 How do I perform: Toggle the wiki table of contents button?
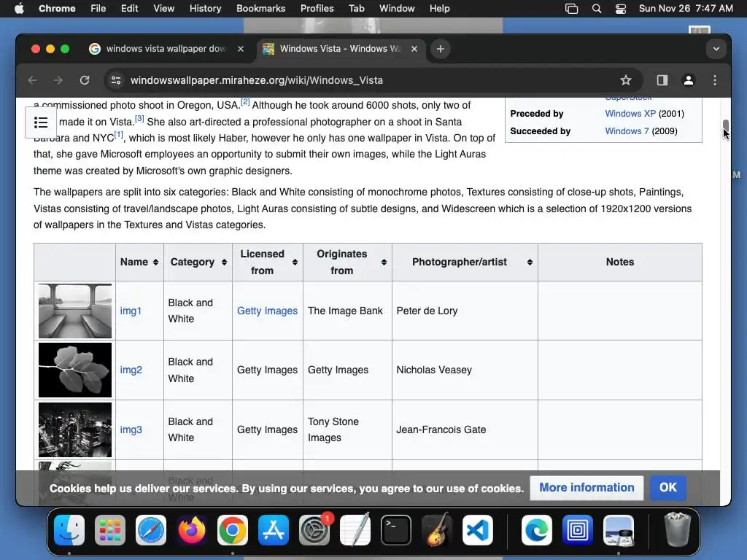[41, 122]
